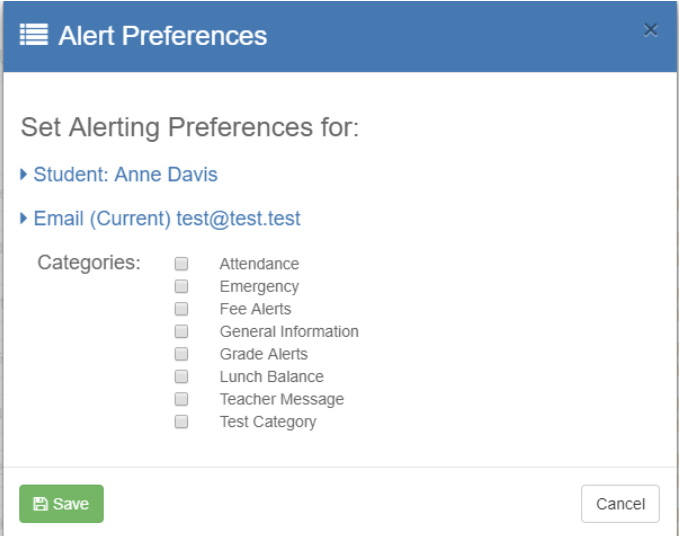The width and height of the screenshot is (680, 536).
Task: Toggle the Fee Alerts checkbox
Action: (182, 309)
